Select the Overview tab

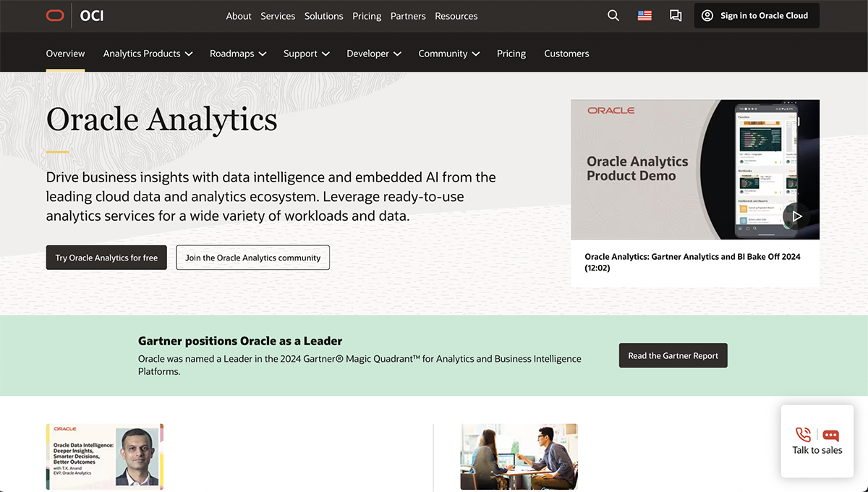[x=65, y=54]
